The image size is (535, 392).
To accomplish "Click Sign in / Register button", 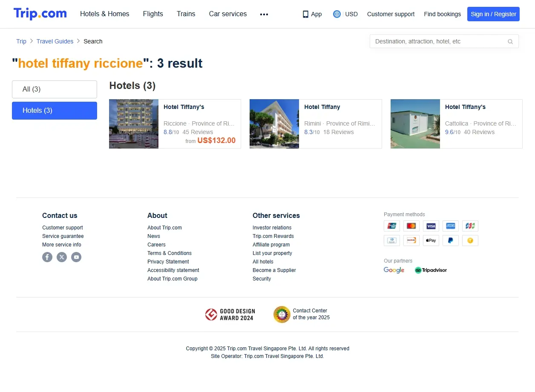I will pos(493,14).
